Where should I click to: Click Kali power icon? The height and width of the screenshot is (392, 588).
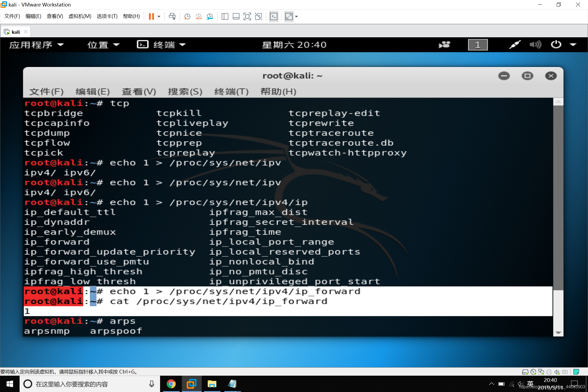(556, 45)
